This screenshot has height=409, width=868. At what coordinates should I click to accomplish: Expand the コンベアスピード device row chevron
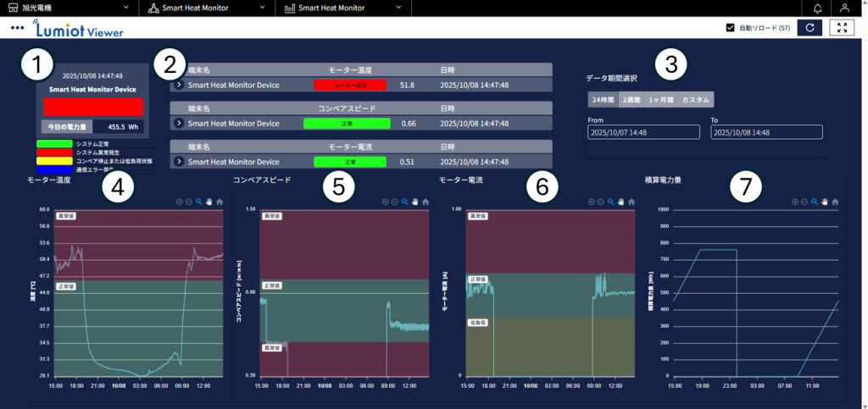pos(179,123)
